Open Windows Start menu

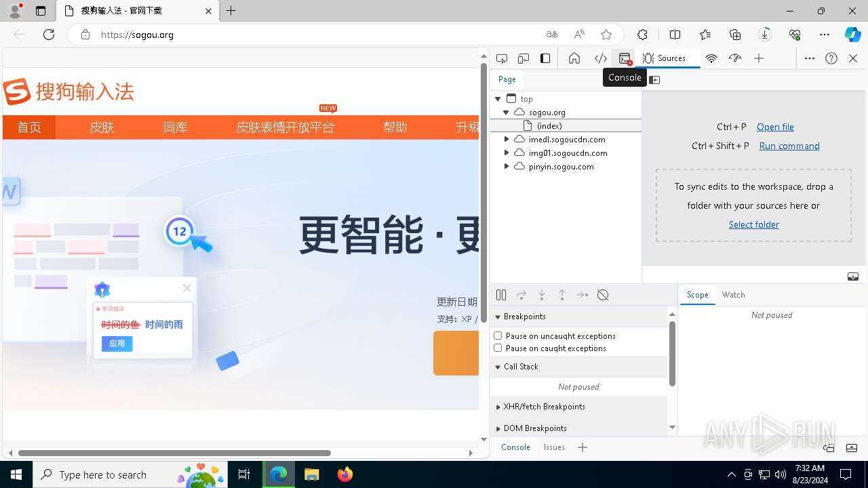tap(16, 474)
